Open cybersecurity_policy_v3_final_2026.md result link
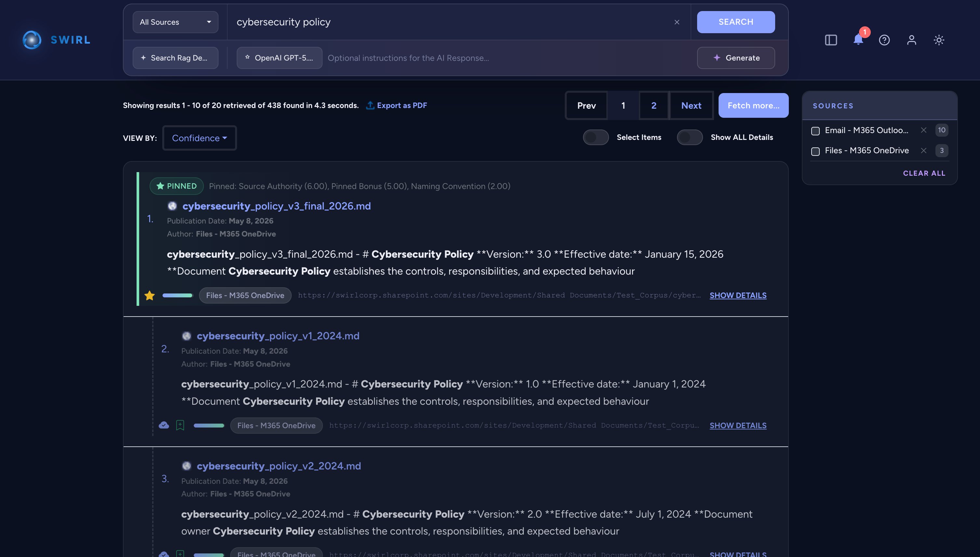The width and height of the screenshot is (980, 557). coord(276,206)
